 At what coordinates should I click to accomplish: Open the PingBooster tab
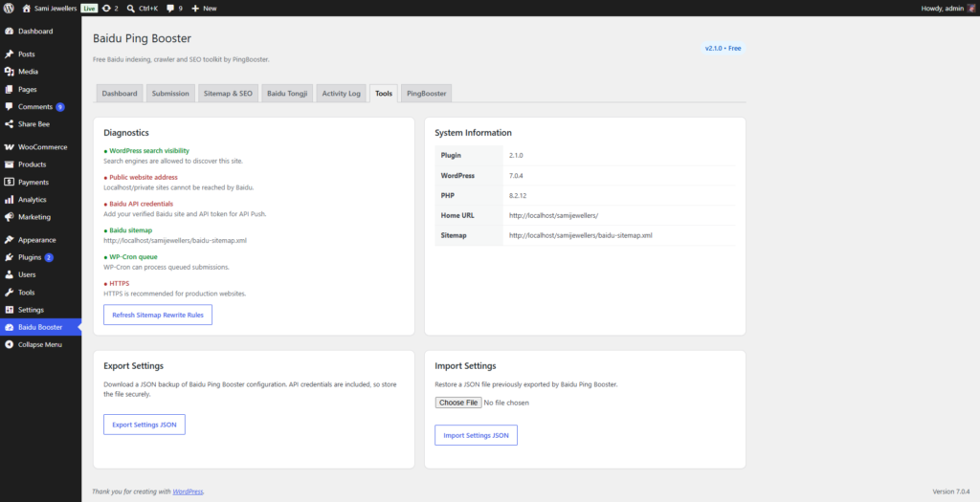[x=426, y=94]
